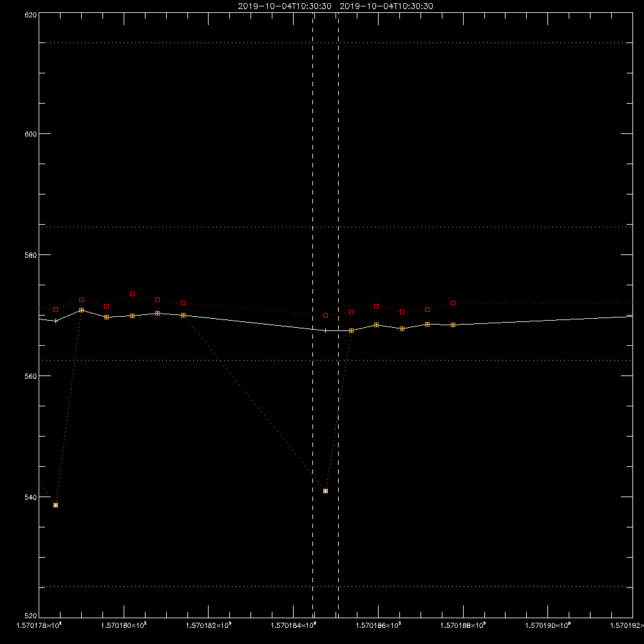Select the last orange square marker on the white line
Image resolution: width=644 pixels, height=644 pixels.
[x=453, y=325]
